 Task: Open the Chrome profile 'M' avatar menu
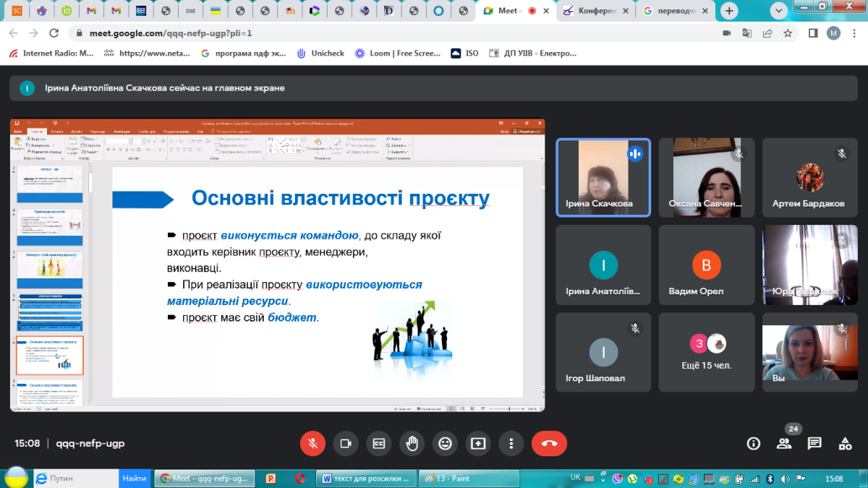(833, 33)
